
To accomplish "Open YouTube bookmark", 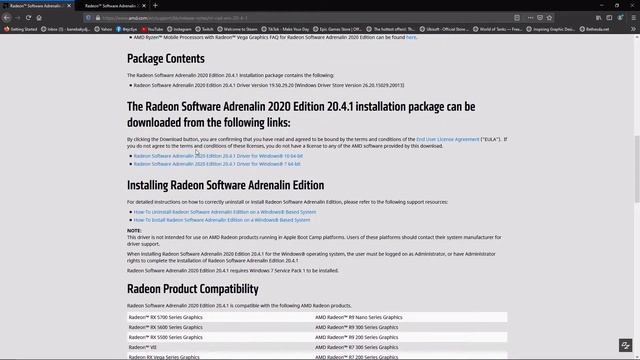I will point(152,29).
